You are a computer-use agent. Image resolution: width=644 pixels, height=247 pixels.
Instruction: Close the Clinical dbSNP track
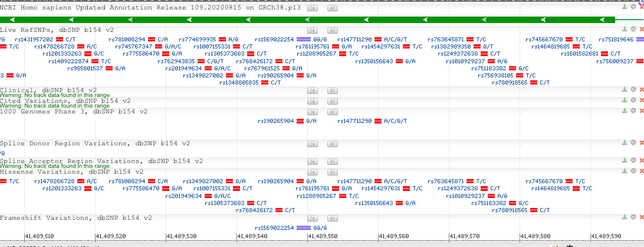(x=642, y=90)
